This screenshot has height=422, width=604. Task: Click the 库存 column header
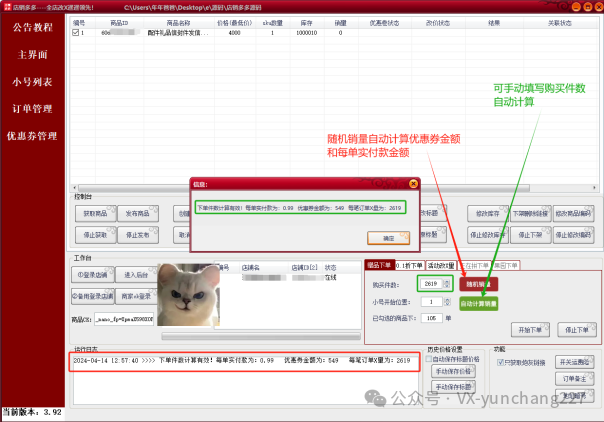click(x=306, y=23)
